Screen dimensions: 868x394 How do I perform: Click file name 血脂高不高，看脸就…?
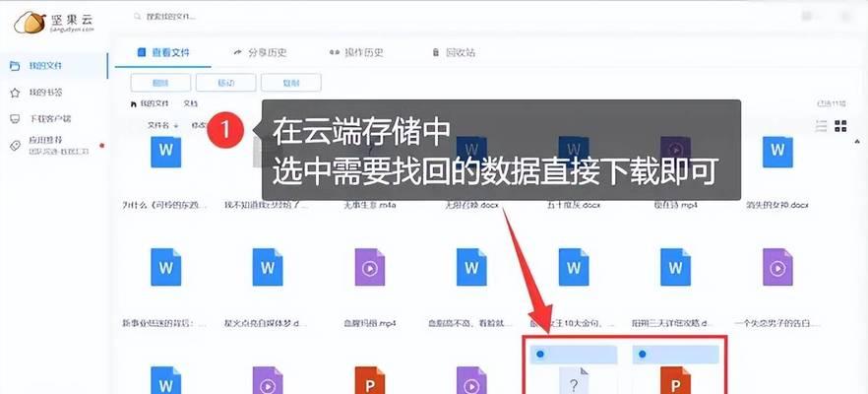coord(471,322)
